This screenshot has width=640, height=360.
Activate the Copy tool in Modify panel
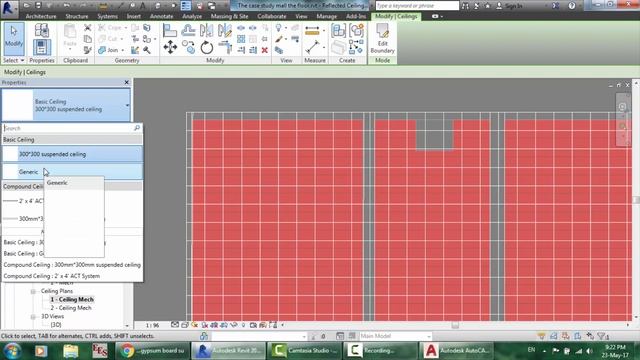tap(188, 47)
